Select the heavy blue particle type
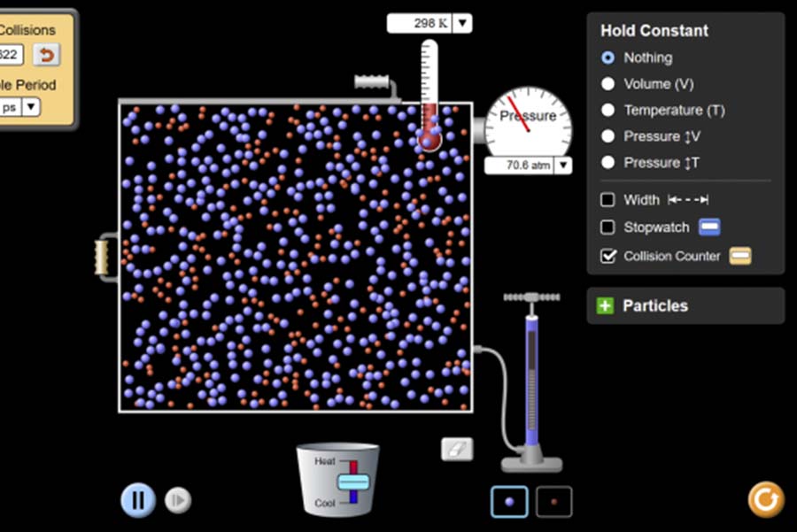 (509, 502)
